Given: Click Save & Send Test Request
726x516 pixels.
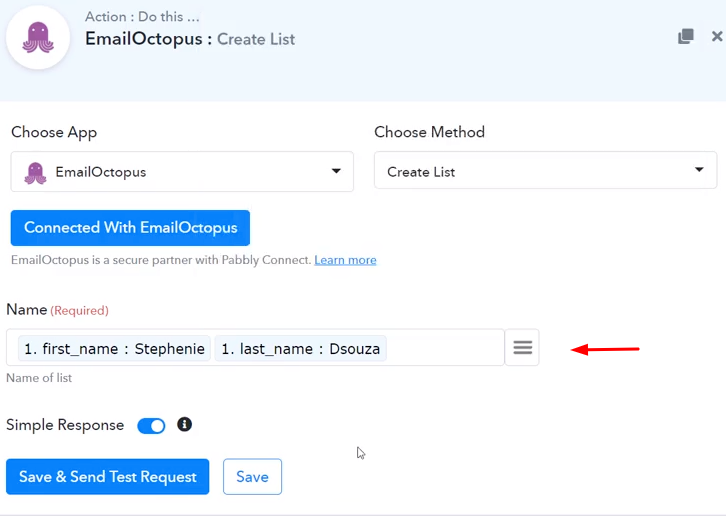Looking at the screenshot, I should (x=107, y=477).
